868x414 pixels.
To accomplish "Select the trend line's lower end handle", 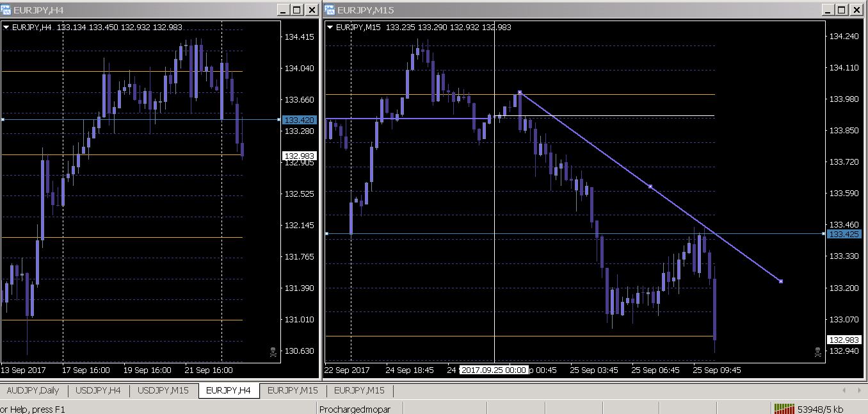I will point(781,281).
